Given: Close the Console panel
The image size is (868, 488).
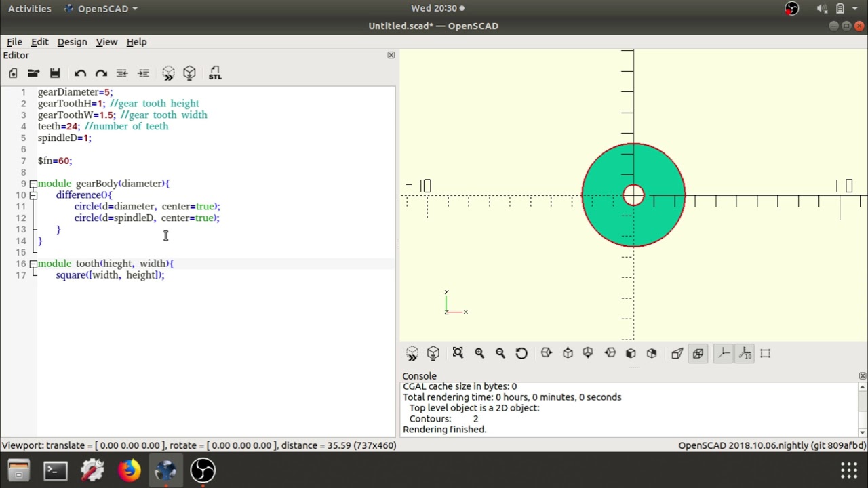Looking at the screenshot, I should 863,375.
